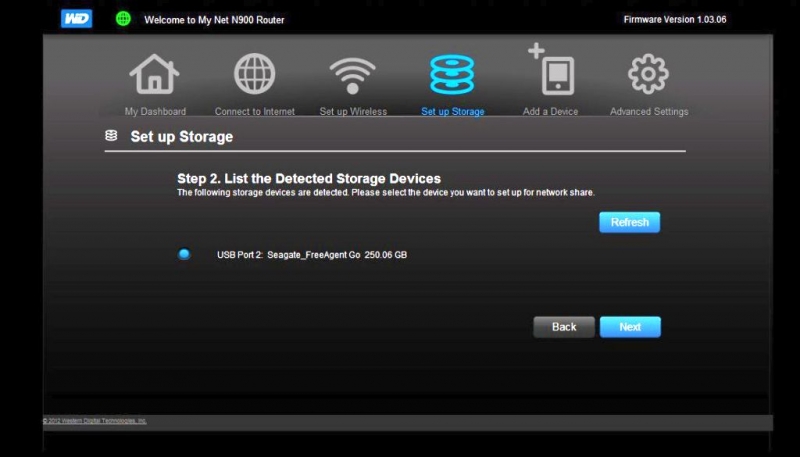The width and height of the screenshot is (800, 457).
Task: Select the Seagate FreeAgent Go radio button
Action: [184, 254]
